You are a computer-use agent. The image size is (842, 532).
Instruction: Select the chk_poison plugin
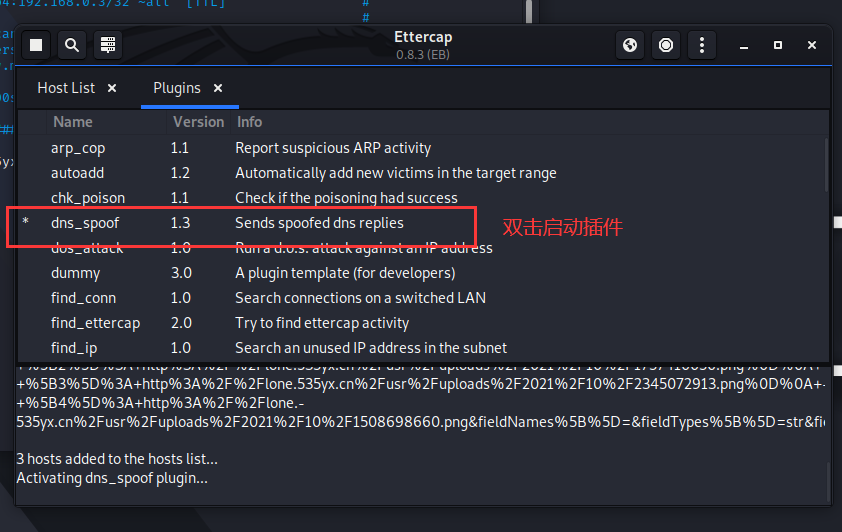(x=422, y=198)
